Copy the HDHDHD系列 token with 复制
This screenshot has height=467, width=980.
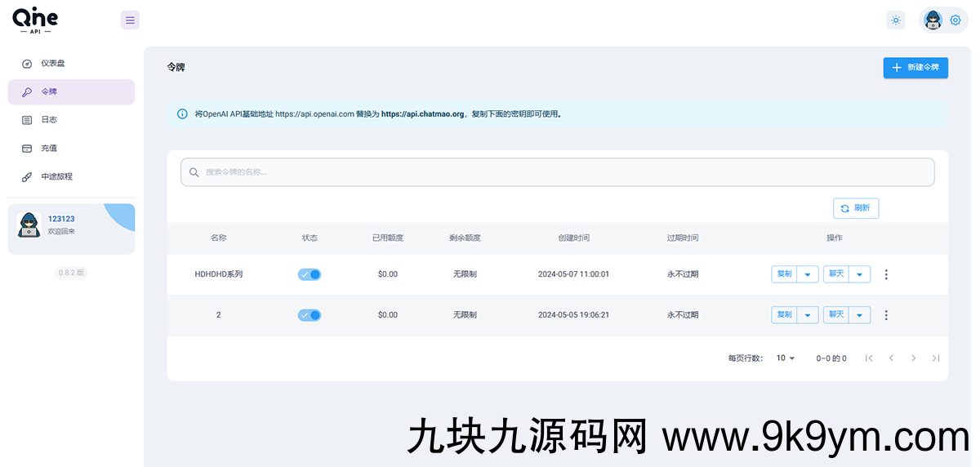click(x=784, y=274)
